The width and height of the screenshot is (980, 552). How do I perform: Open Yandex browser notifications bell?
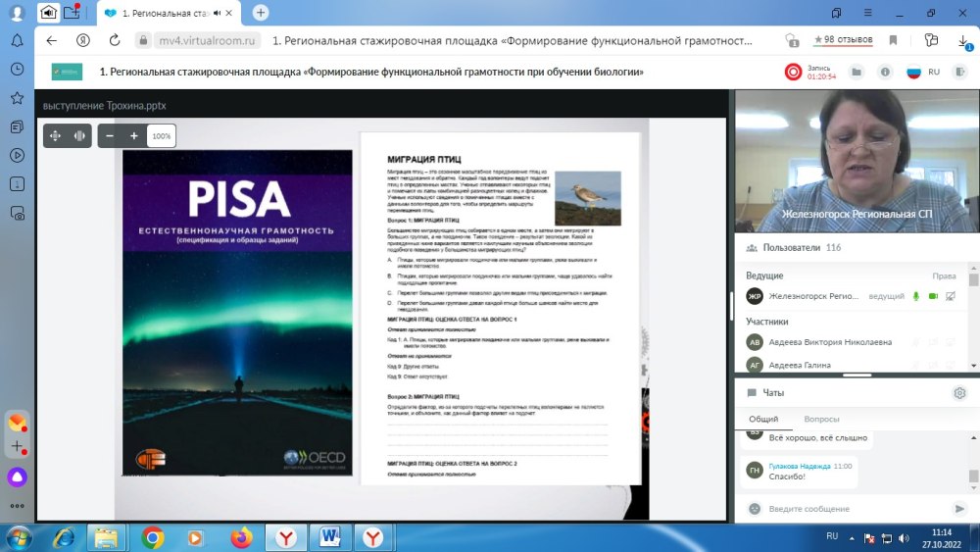coord(17,40)
